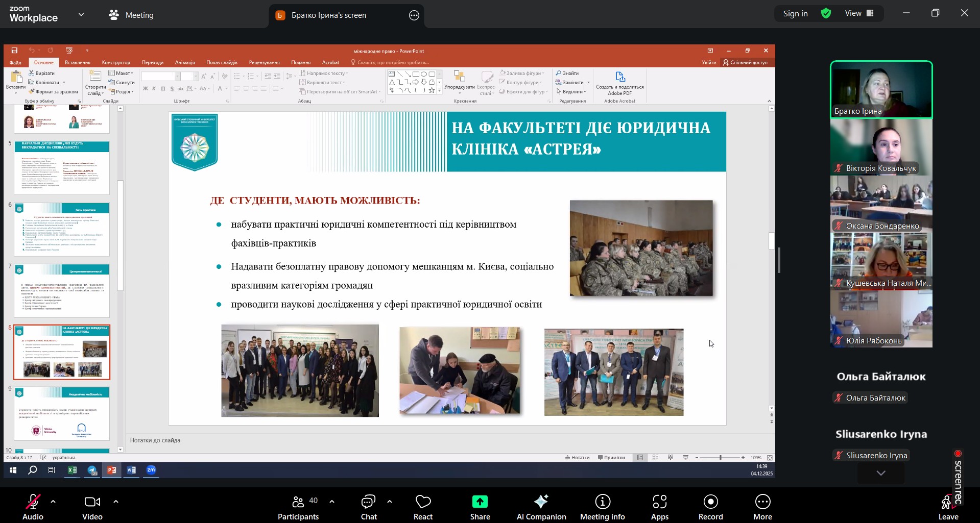Open the React emoji menu
The width and height of the screenshot is (980, 523).
(423, 507)
